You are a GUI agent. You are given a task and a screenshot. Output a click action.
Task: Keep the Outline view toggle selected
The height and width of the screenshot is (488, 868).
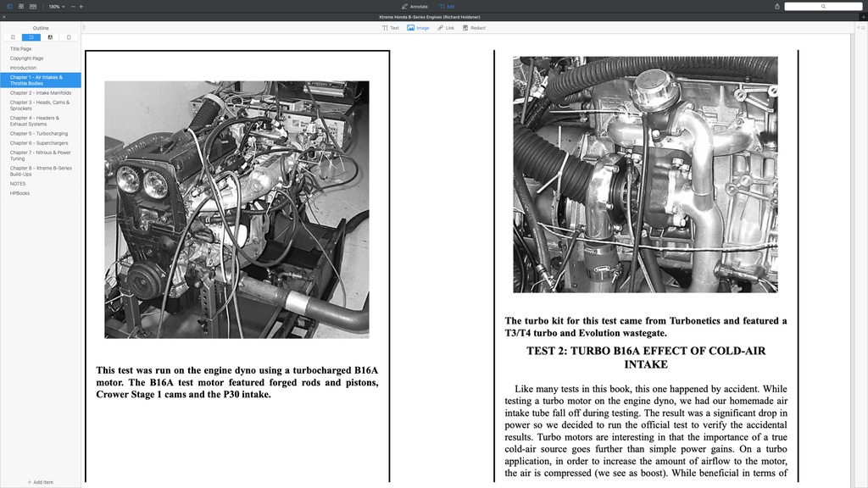click(x=31, y=36)
